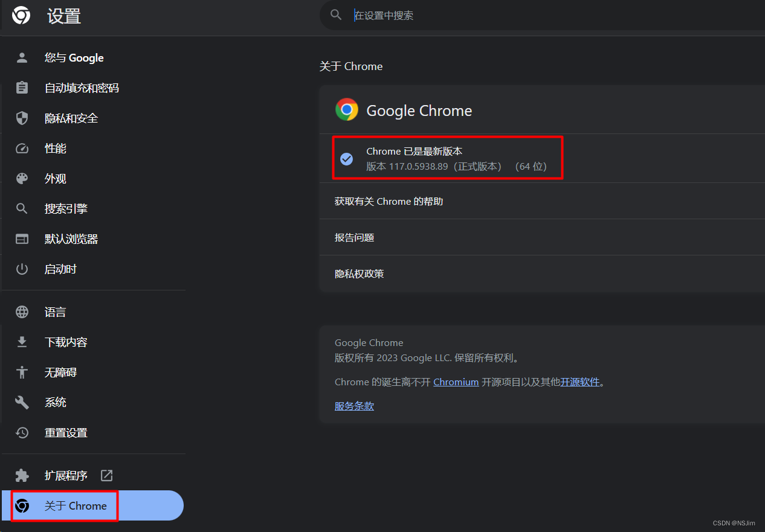This screenshot has width=765, height=532.
Task: Click the download arrow icon for 下载内容
Action: [22, 342]
